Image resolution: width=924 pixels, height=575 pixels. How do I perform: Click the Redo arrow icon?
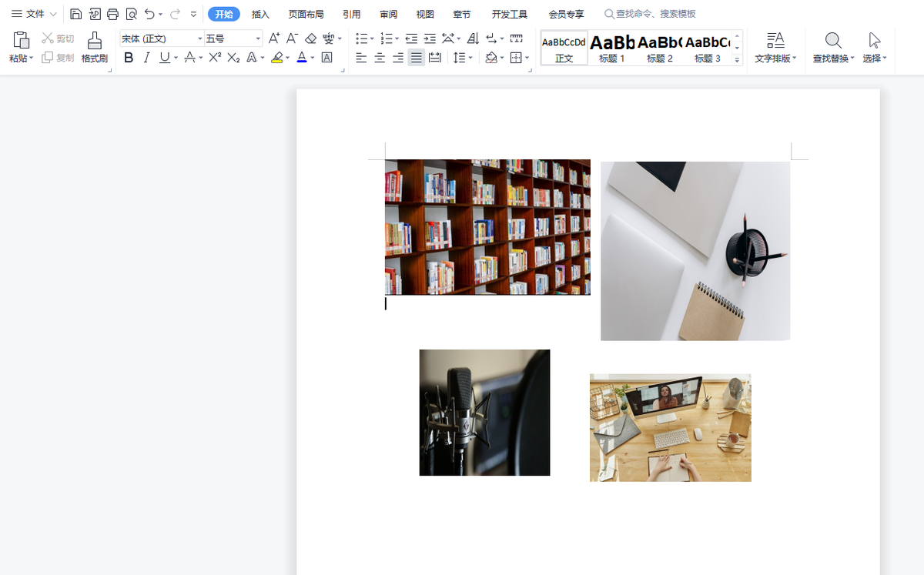click(x=174, y=14)
